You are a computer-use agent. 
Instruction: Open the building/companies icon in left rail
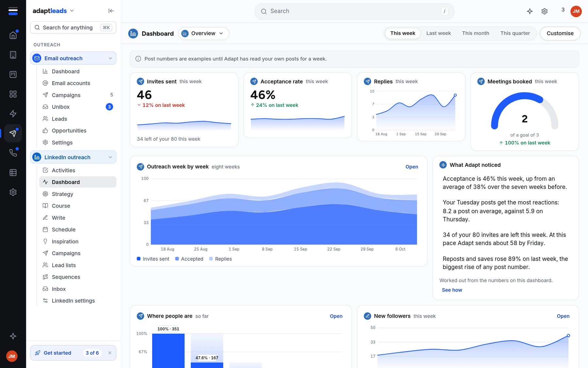click(x=13, y=55)
